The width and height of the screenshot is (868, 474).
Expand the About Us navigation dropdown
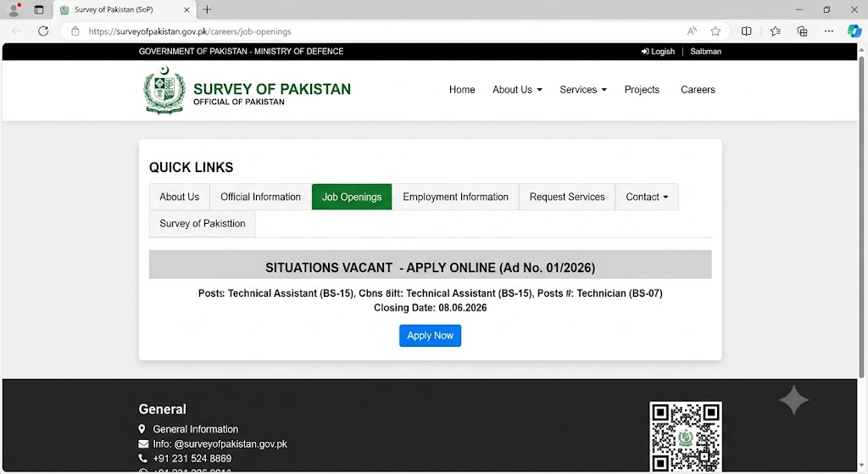pos(517,90)
